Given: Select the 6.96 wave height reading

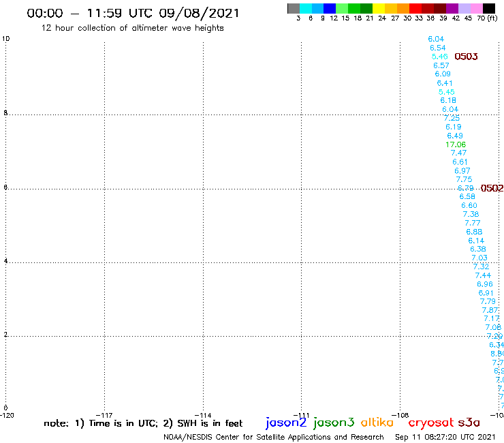Looking at the screenshot, I should coord(485,284).
